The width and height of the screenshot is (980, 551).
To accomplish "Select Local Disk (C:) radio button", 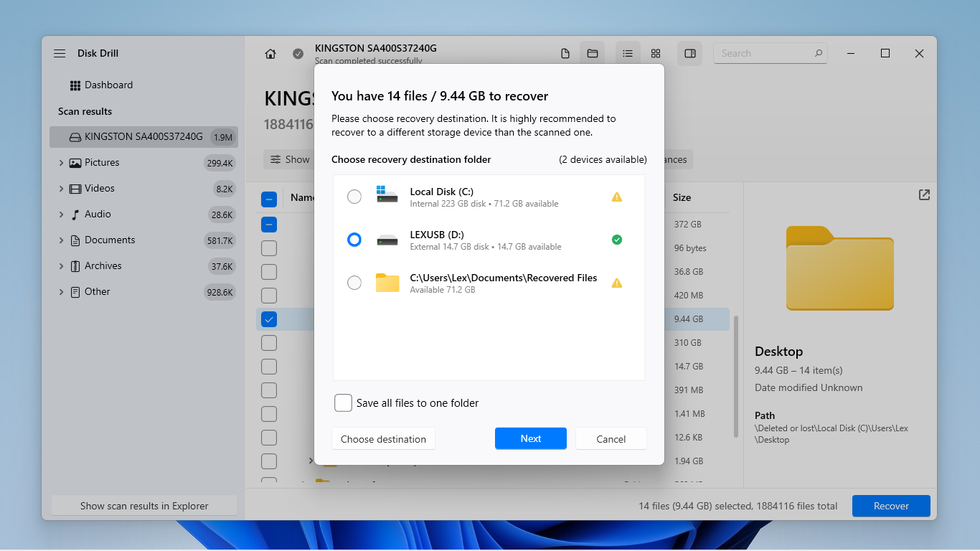I will coord(354,197).
